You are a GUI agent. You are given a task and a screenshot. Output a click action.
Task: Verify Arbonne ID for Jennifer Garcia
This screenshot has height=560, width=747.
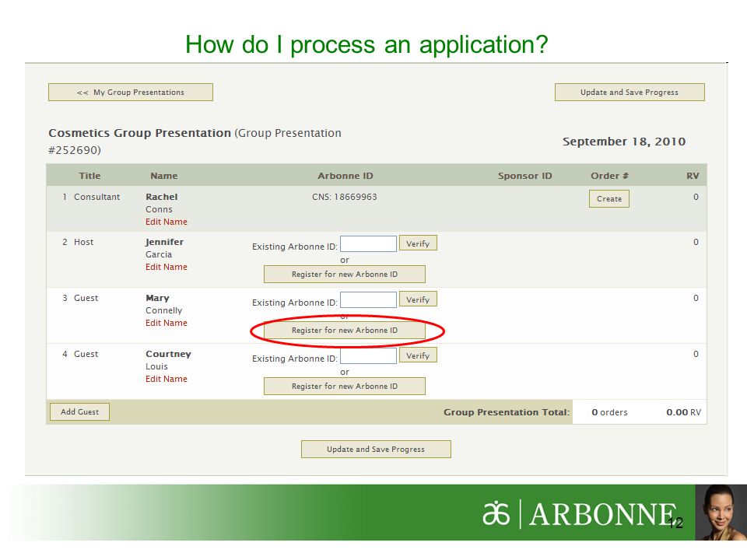(418, 243)
